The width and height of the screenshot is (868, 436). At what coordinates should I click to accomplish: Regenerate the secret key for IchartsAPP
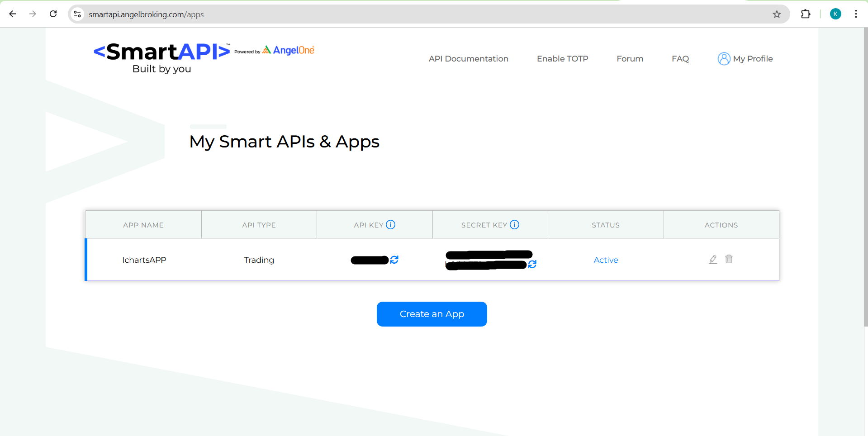(532, 264)
